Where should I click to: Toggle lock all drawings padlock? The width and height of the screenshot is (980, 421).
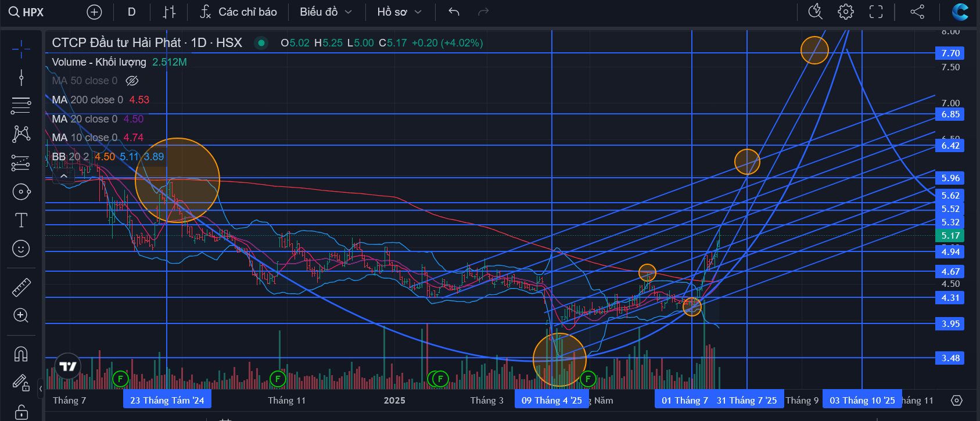click(x=21, y=412)
